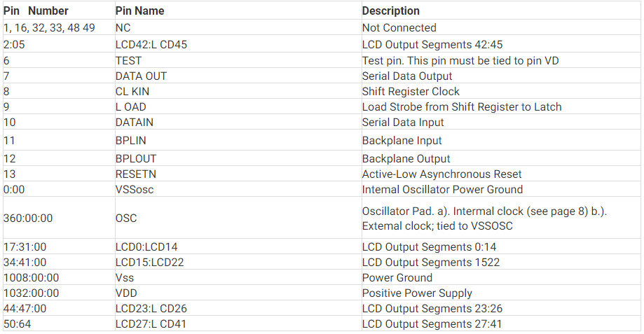Click the "Pin Name" column header
The image size is (644, 334).
coord(138,11)
